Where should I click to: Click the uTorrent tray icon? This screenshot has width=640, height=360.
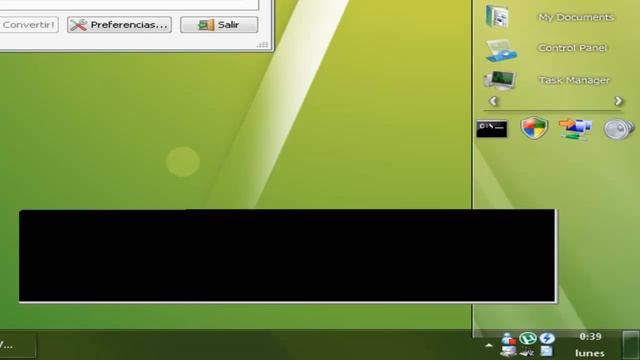click(528, 338)
